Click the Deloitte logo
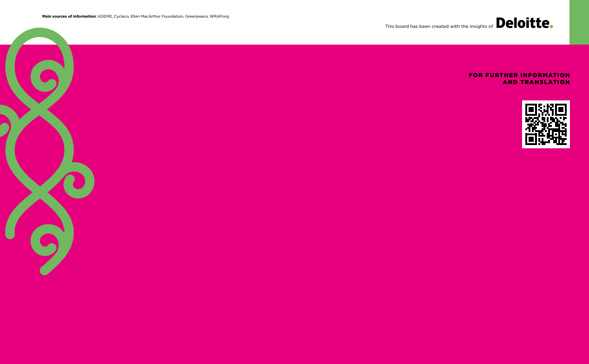Screen dimensions: 589x364 (x=523, y=23)
